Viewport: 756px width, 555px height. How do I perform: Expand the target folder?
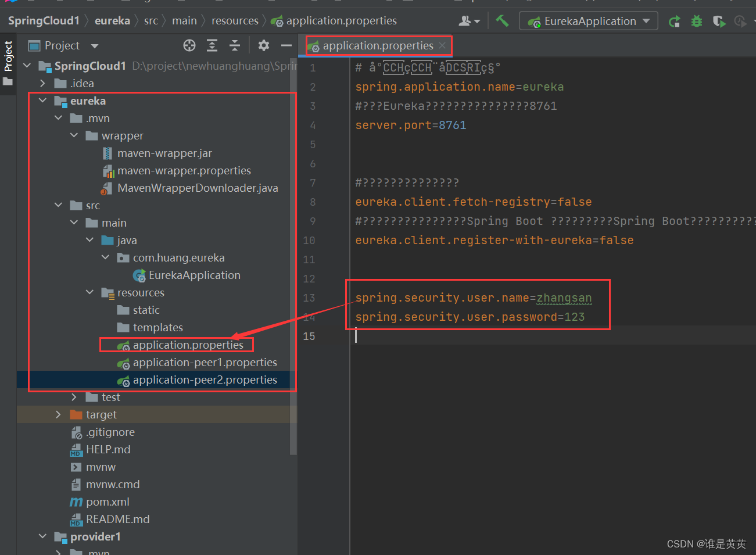[x=59, y=414]
